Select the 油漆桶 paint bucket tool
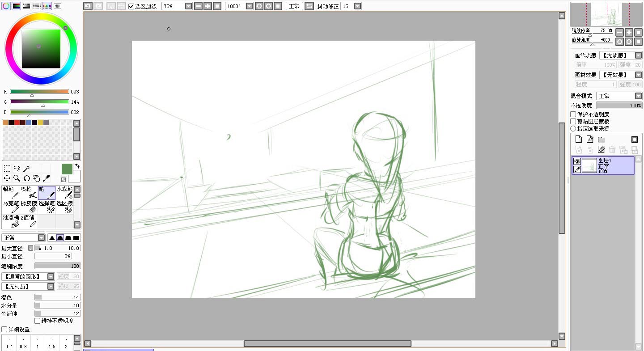 (x=11, y=221)
